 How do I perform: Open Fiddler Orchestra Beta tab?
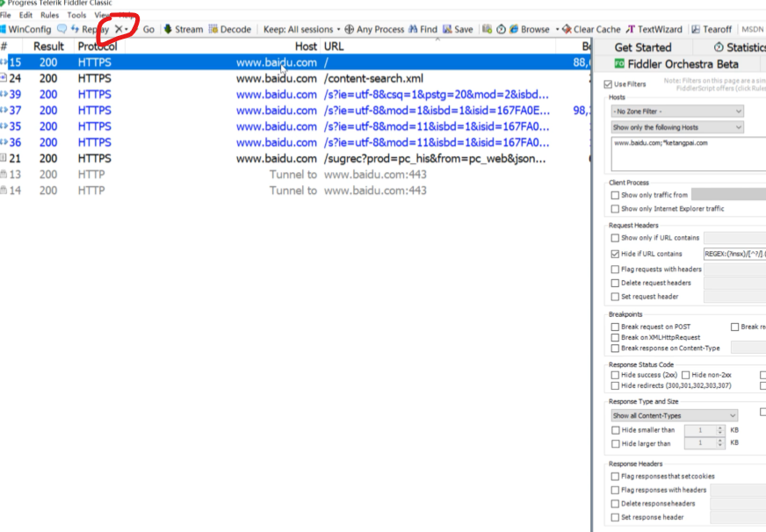pyautogui.click(x=676, y=64)
